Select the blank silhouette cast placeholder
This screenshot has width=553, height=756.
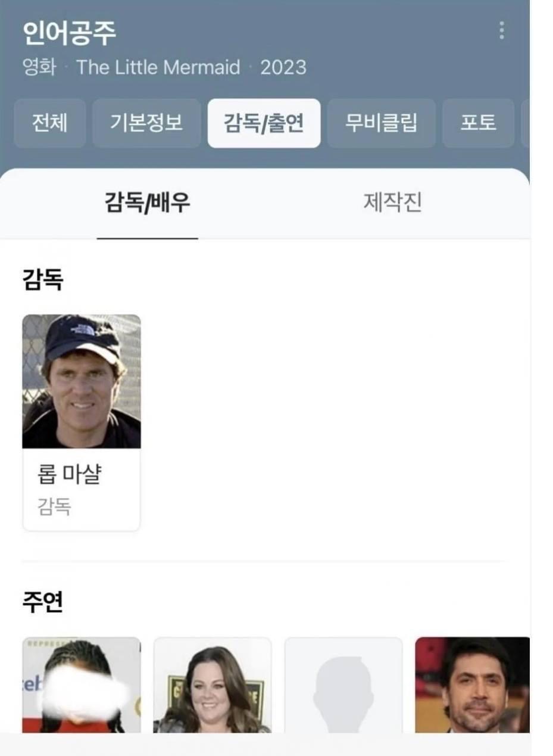coord(343,685)
